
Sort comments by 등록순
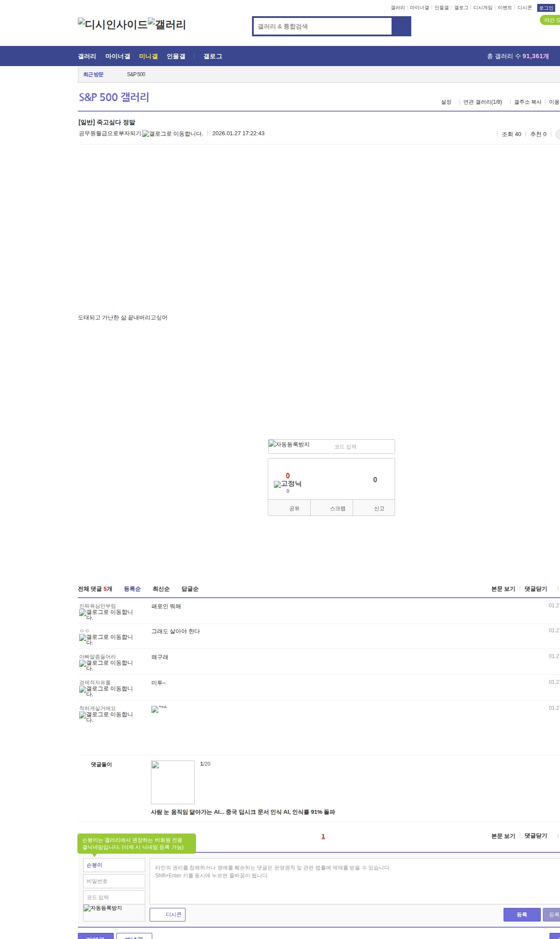click(x=132, y=589)
